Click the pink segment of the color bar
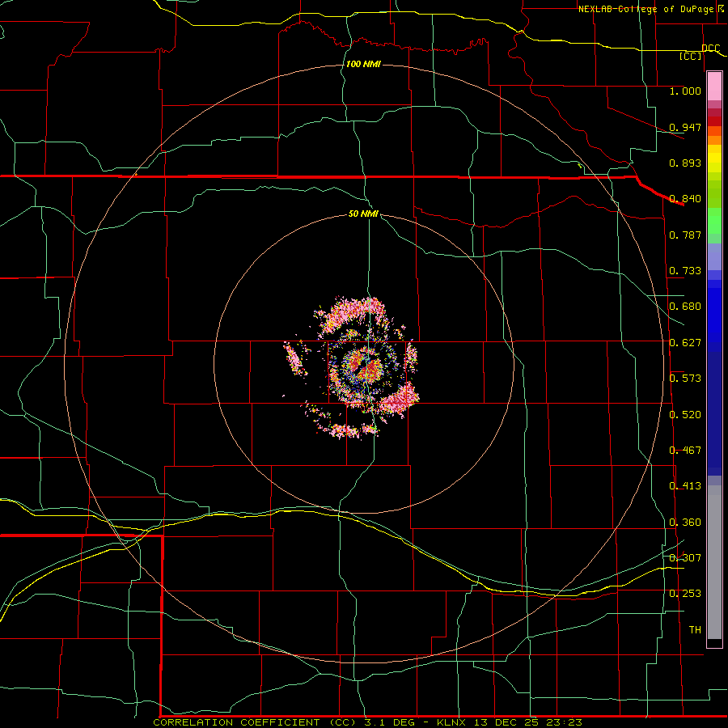 pyautogui.click(x=714, y=87)
